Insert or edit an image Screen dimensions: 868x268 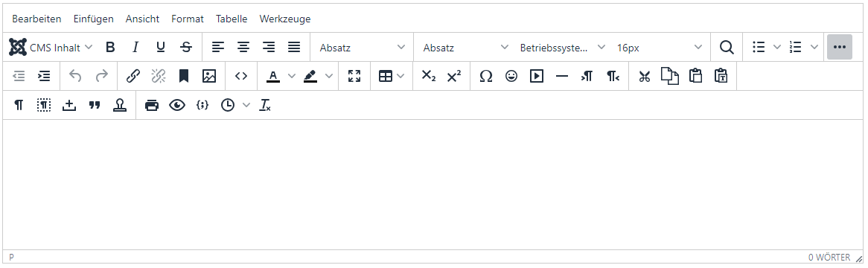click(208, 77)
